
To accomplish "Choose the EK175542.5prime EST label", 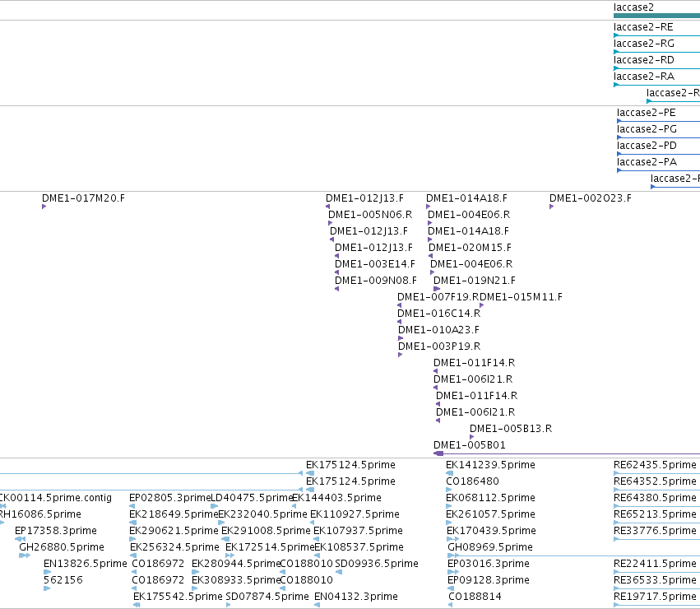I will [x=178, y=597].
